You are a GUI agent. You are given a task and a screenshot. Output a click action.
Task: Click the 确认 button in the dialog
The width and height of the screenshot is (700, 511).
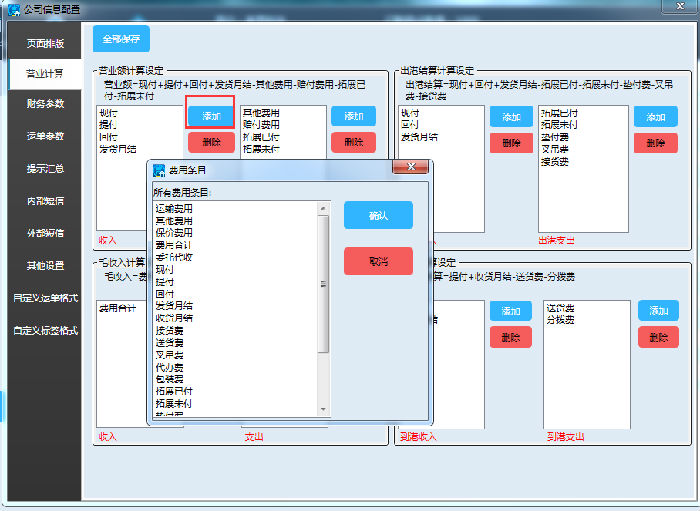[x=378, y=215]
